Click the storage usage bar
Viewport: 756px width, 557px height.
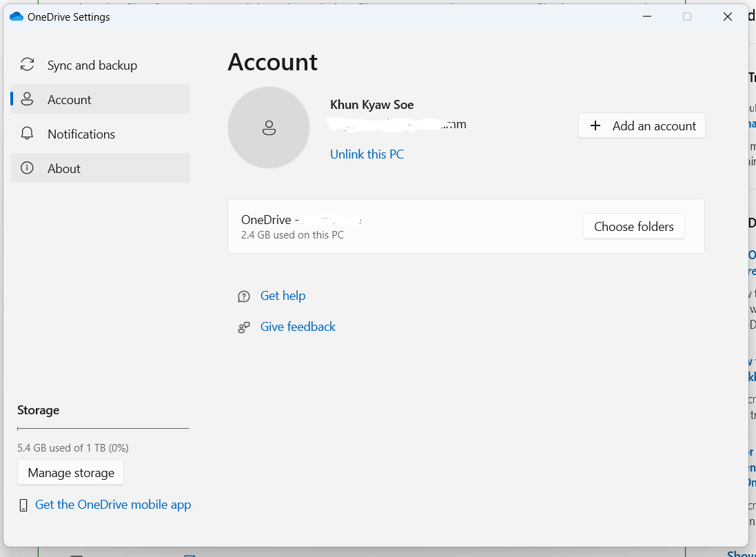click(x=103, y=428)
